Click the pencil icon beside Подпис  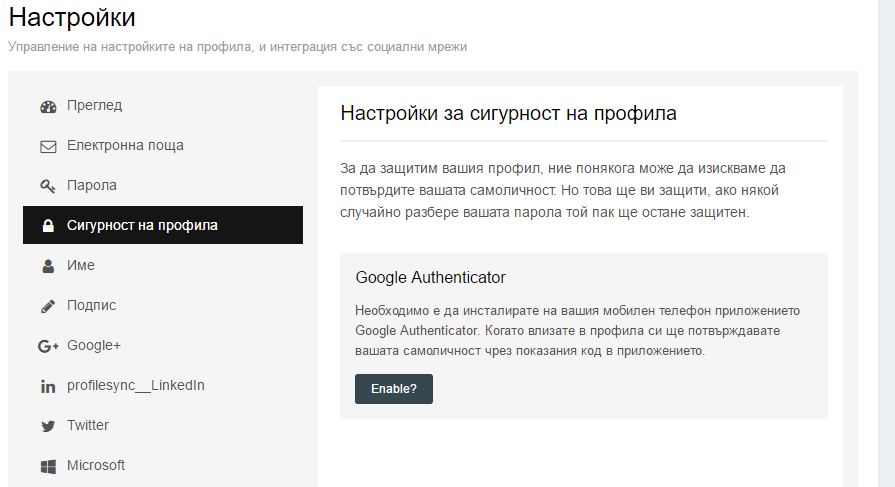click(49, 306)
